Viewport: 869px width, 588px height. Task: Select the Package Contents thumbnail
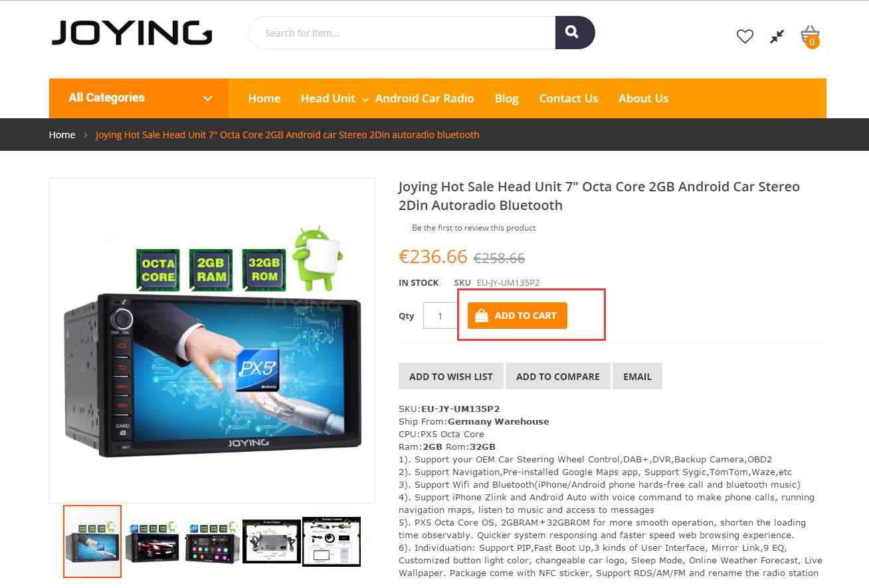tap(332, 541)
